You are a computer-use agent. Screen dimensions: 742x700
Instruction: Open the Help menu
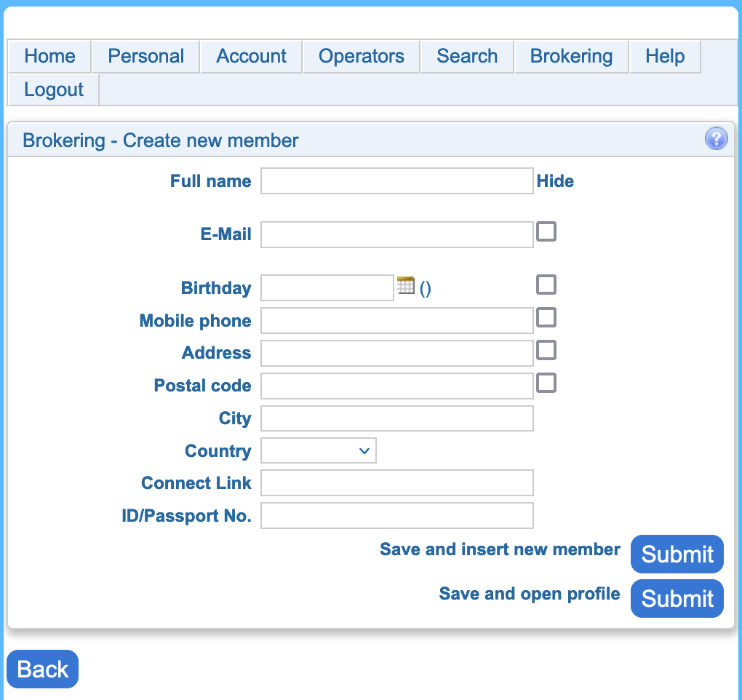[x=665, y=56]
